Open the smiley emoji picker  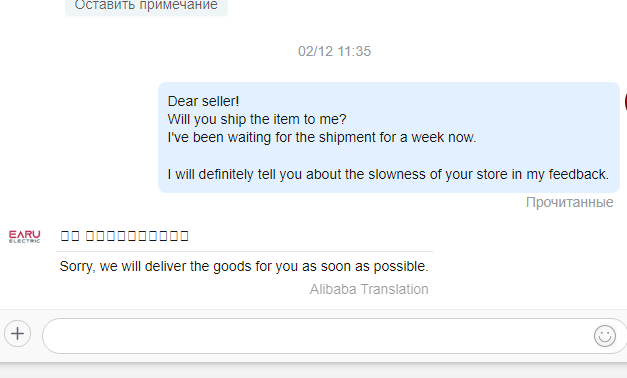tap(605, 336)
